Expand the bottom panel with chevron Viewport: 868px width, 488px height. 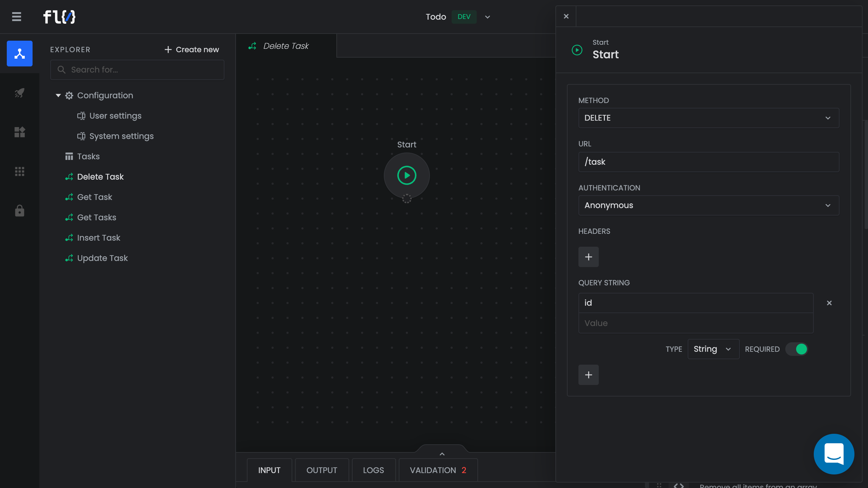pyautogui.click(x=442, y=454)
